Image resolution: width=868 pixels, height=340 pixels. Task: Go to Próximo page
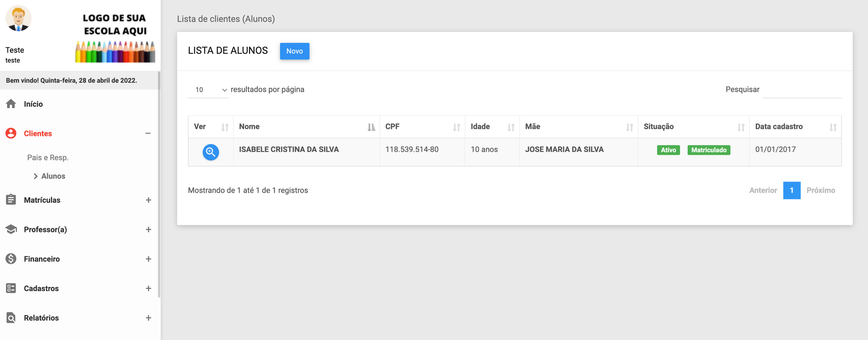click(x=820, y=190)
